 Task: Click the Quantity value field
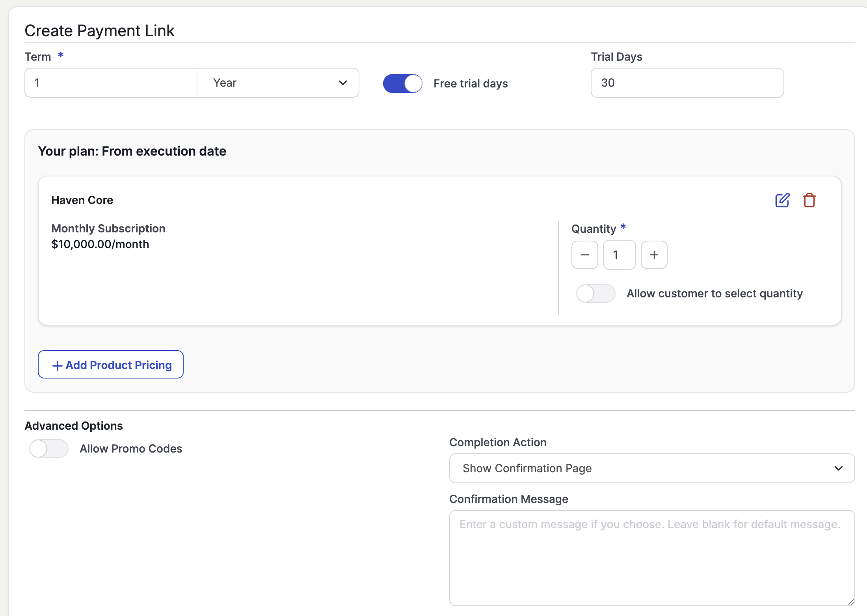pyautogui.click(x=619, y=255)
